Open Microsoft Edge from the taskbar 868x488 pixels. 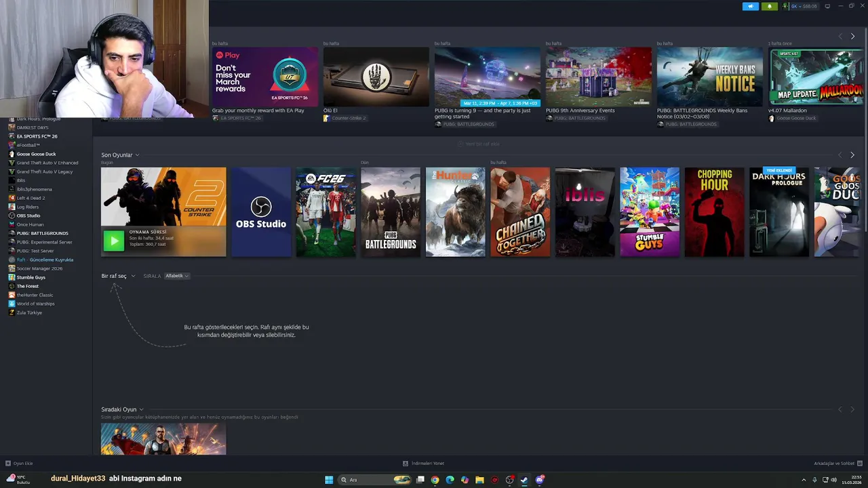click(450, 480)
